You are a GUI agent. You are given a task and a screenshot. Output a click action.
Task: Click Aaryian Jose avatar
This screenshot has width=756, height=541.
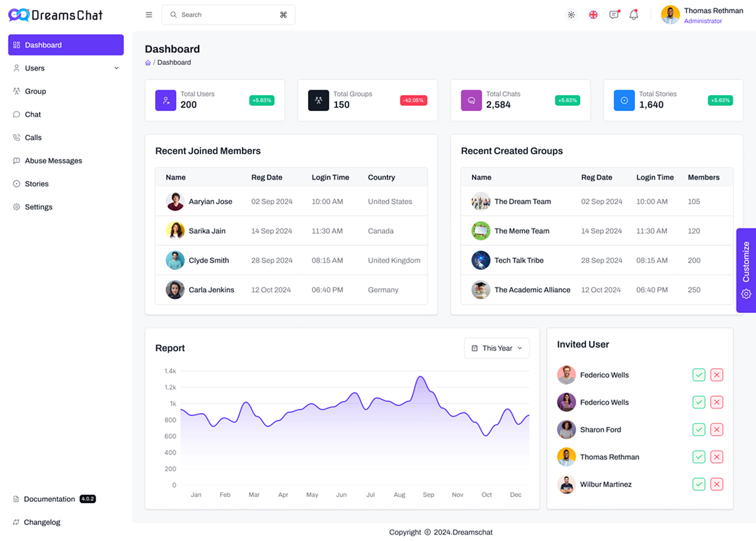pyautogui.click(x=175, y=202)
